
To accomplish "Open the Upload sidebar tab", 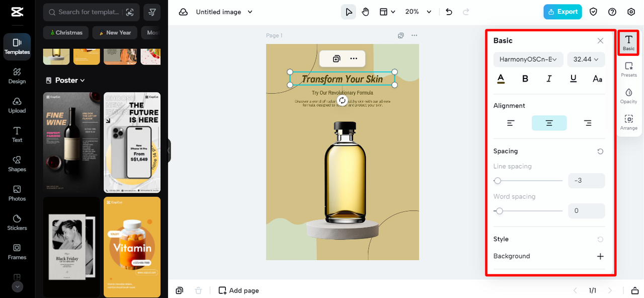I will click(x=17, y=105).
